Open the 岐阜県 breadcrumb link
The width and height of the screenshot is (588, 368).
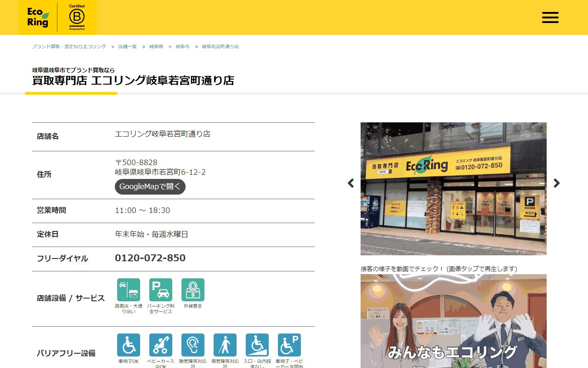[156, 46]
